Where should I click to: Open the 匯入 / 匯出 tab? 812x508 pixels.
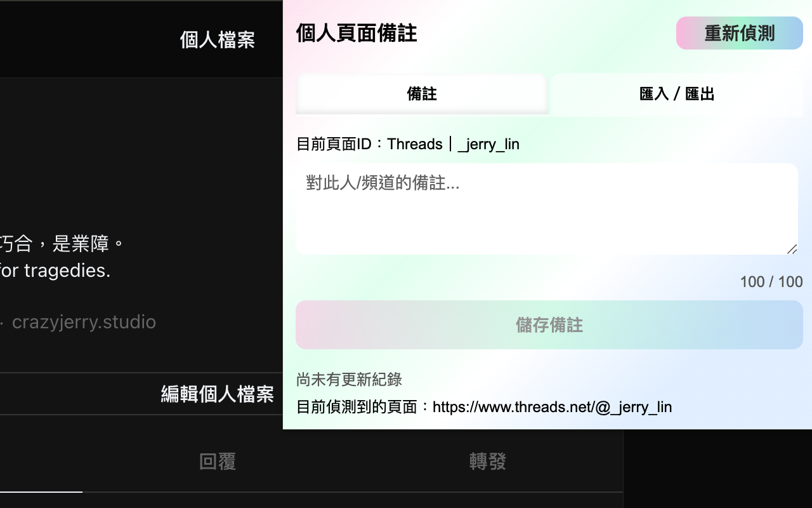point(676,94)
